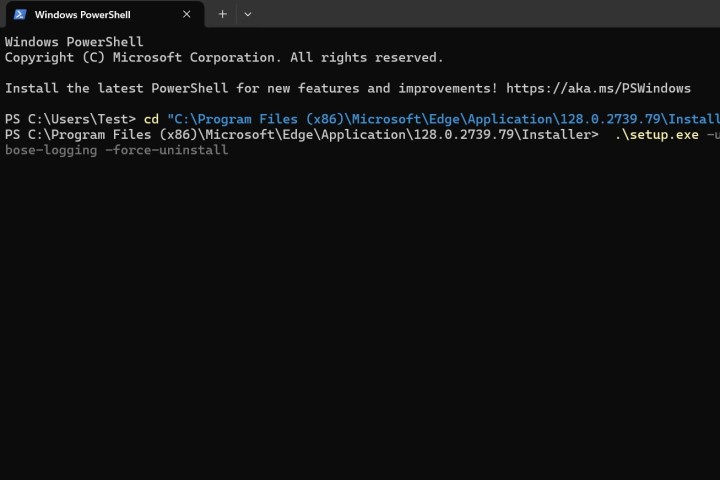720x480 pixels.
Task: Click the PowerShell icon in the tab
Action: [18, 15]
